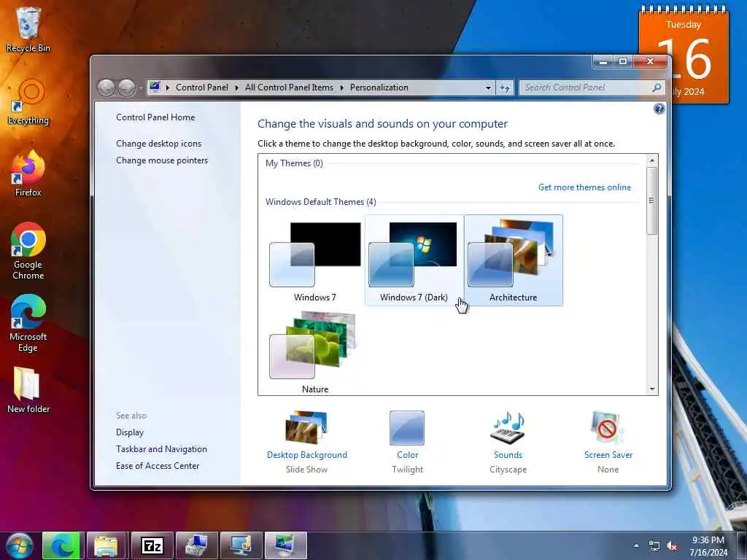The image size is (747, 560).
Task: Click the Forward navigation button
Action: tap(126, 87)
